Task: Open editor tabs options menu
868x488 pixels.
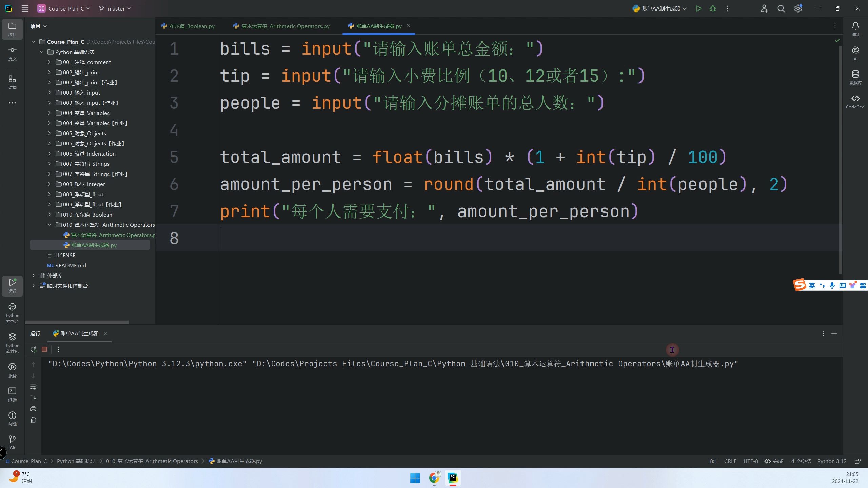Action: point(835,26)
